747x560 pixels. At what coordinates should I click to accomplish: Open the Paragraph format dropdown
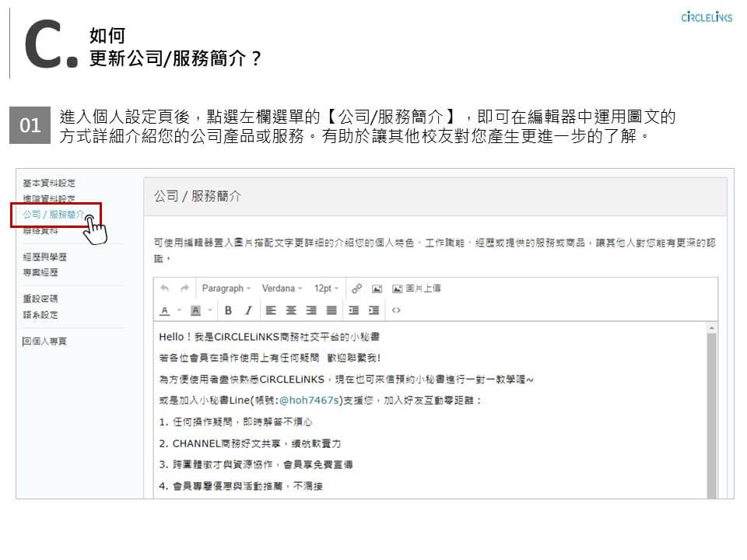[226, 289]
